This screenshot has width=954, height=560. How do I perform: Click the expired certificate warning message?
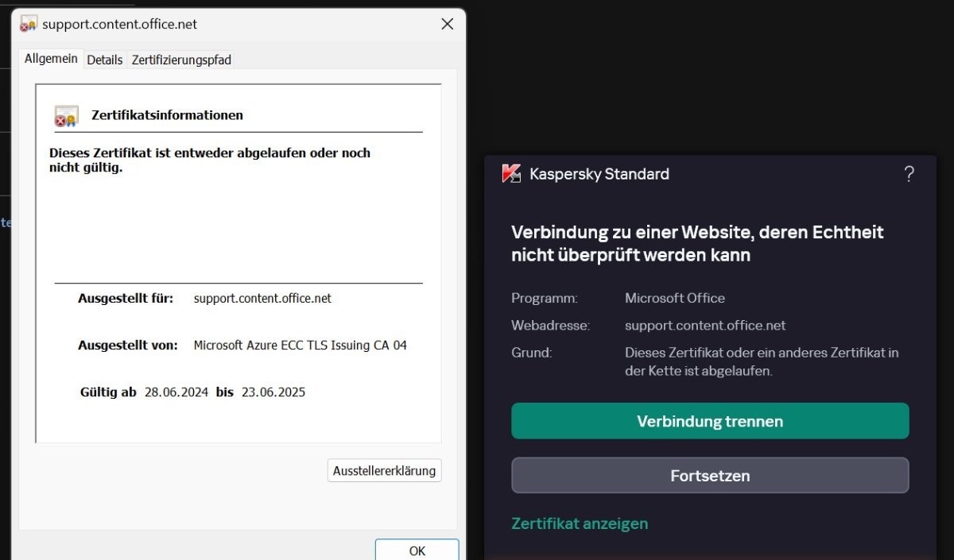pos(210,160)
